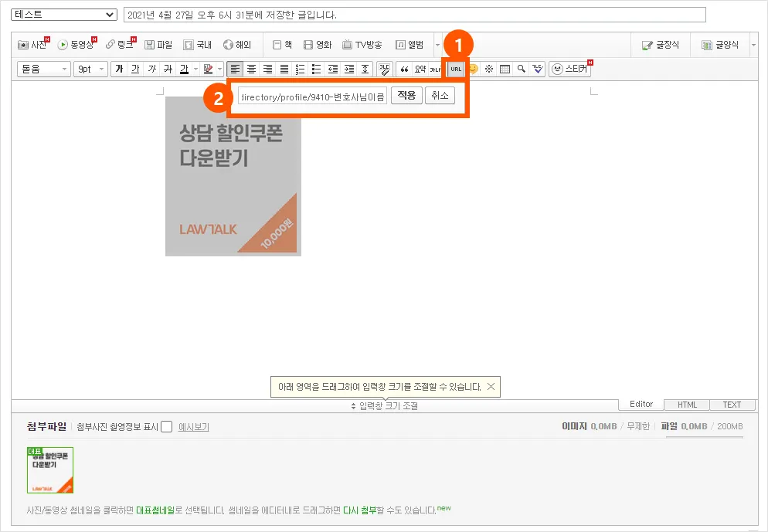Close the resize hint tooltip

[x=491, y=387]
